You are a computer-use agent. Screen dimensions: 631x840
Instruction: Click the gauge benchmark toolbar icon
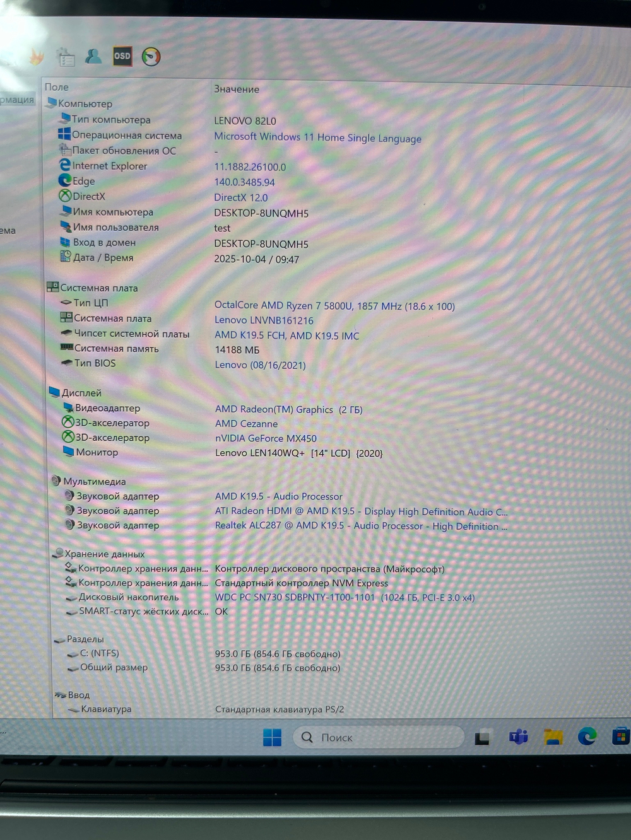coord(151,57)
